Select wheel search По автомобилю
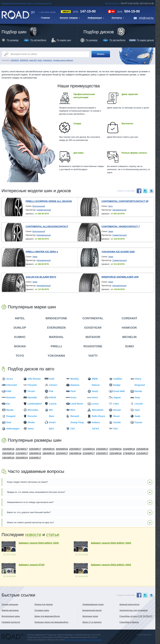160x644 pixels. [117, 40]
